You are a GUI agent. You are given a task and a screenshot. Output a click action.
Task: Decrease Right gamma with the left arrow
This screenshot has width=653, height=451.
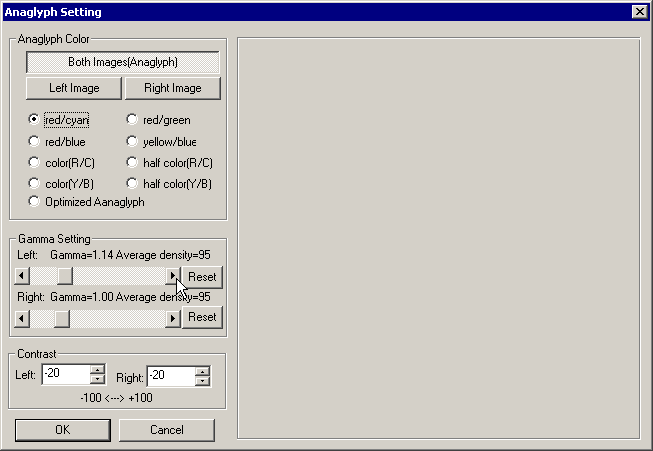(x=22, y=319)
